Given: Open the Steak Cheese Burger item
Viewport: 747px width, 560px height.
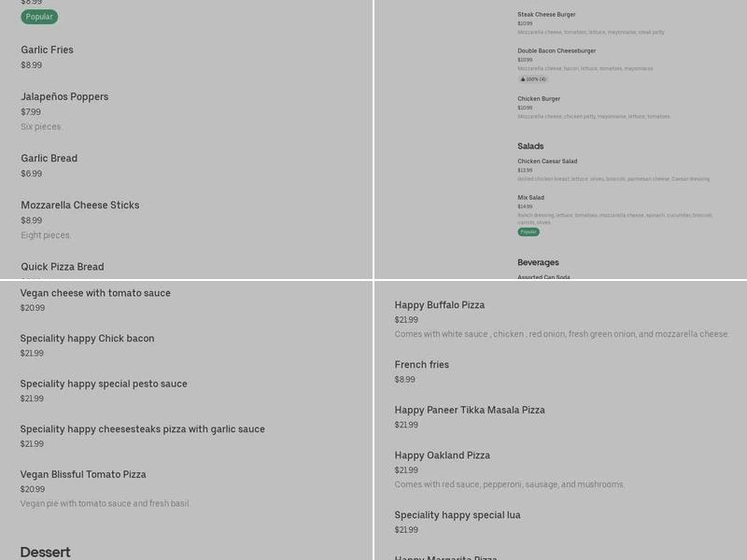Looking at the screenshot, I should [x=546, y=15].
